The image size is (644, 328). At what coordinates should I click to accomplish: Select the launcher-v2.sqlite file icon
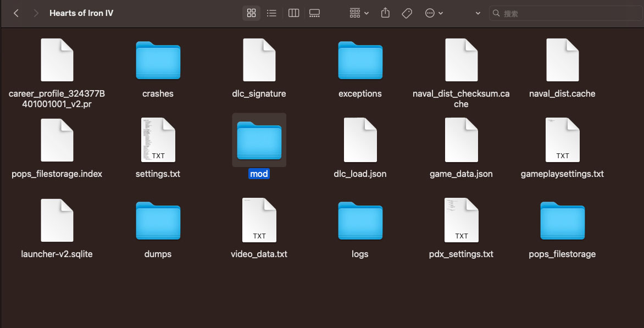(x=57, y=220)
